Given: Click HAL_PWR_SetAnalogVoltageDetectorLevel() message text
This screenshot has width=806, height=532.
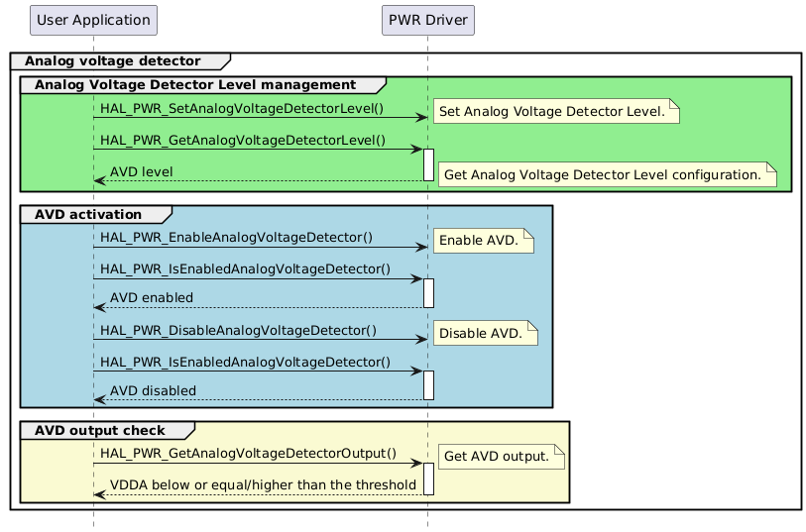Looking at the screenshot, I should (x=242, y=109).
